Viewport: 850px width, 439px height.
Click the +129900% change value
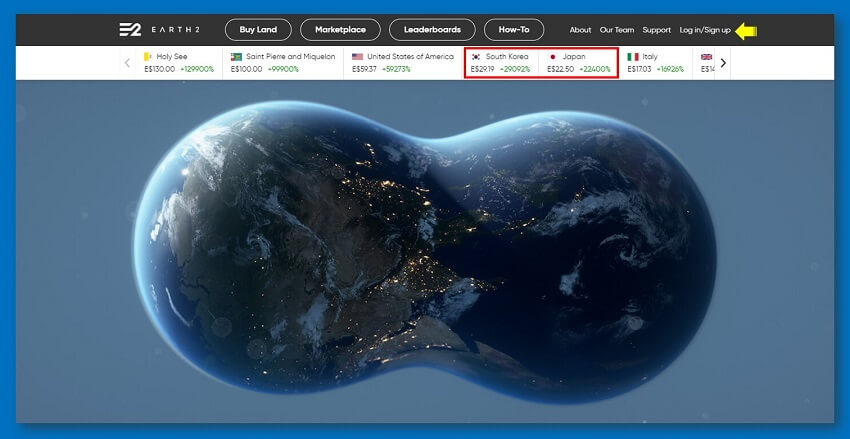coord(197,69)
